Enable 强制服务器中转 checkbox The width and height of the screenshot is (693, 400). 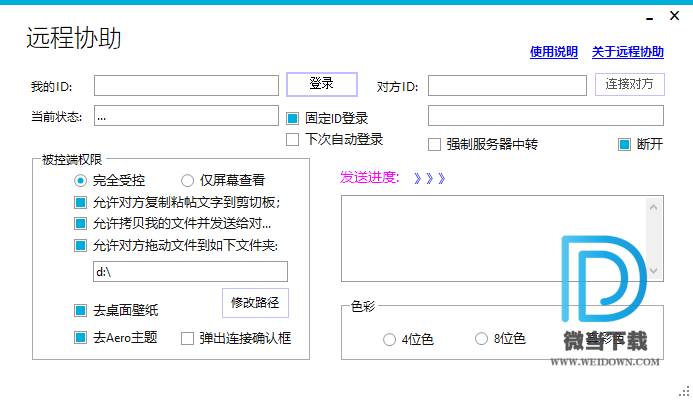click(x=435, y=144)
